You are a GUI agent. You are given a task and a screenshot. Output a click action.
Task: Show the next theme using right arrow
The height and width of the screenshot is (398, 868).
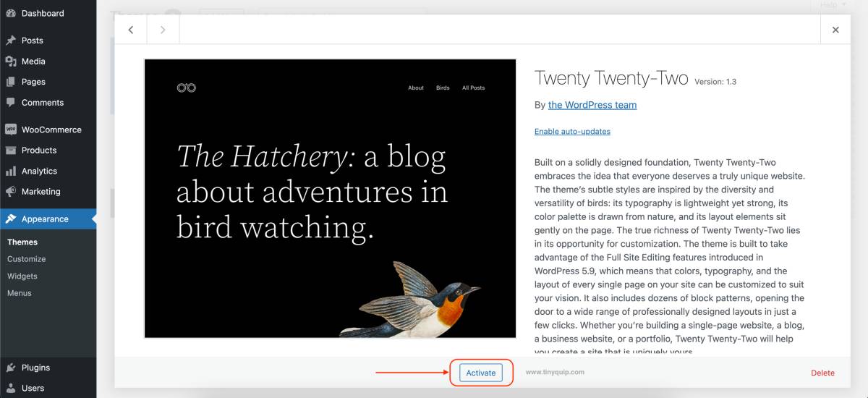click(163, 30)
